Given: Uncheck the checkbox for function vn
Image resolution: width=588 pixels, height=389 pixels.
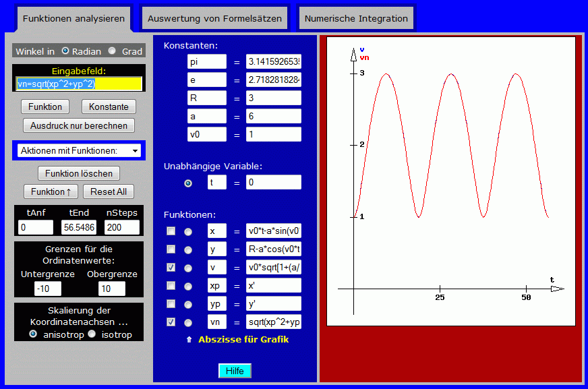Looking at the screenshot, I should click(x=171, y=322).
